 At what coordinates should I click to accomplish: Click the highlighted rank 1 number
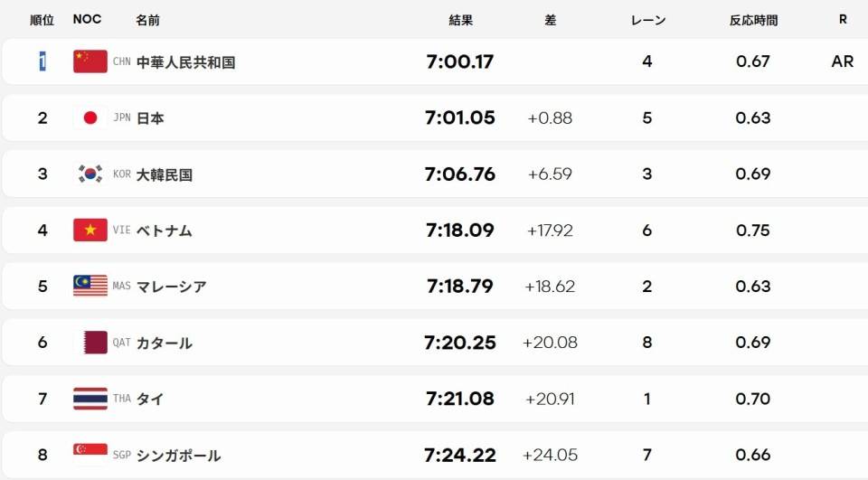pos(42,61)
